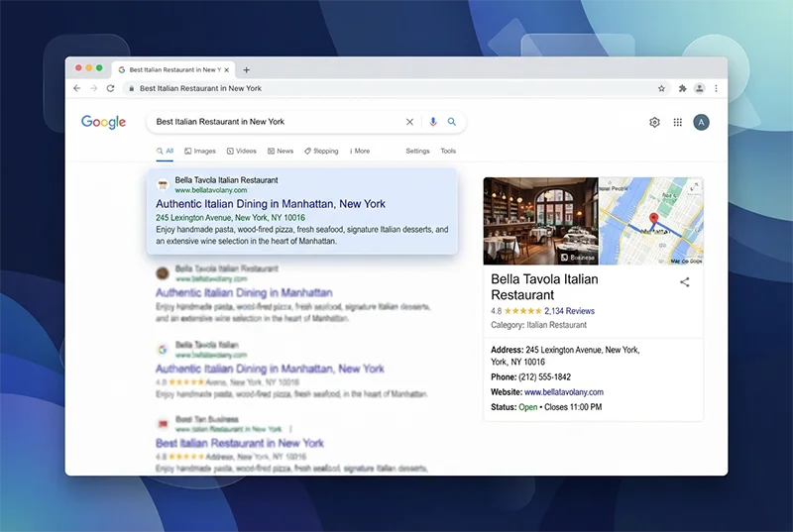793x532 pixels.
Task: Open the 2,134 Reviews link
Action: point(569,311)
